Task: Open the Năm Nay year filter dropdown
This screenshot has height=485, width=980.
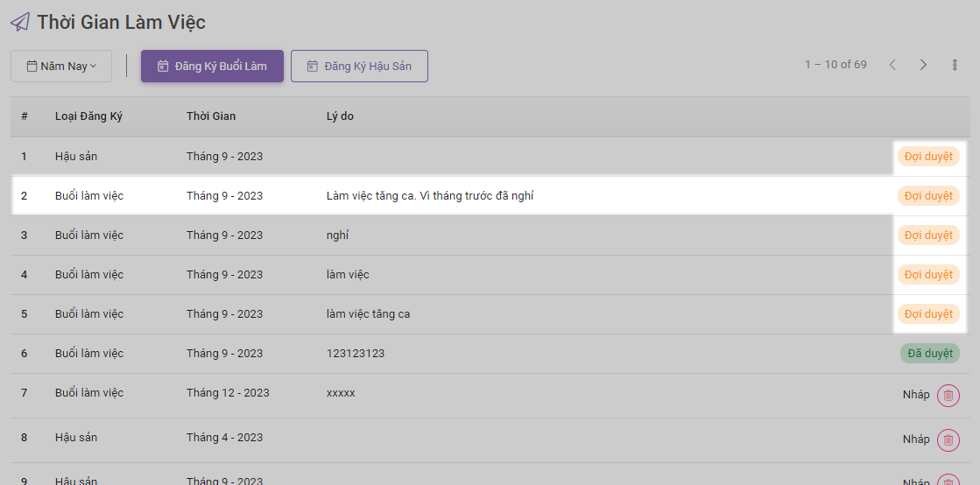Action: 61,67
